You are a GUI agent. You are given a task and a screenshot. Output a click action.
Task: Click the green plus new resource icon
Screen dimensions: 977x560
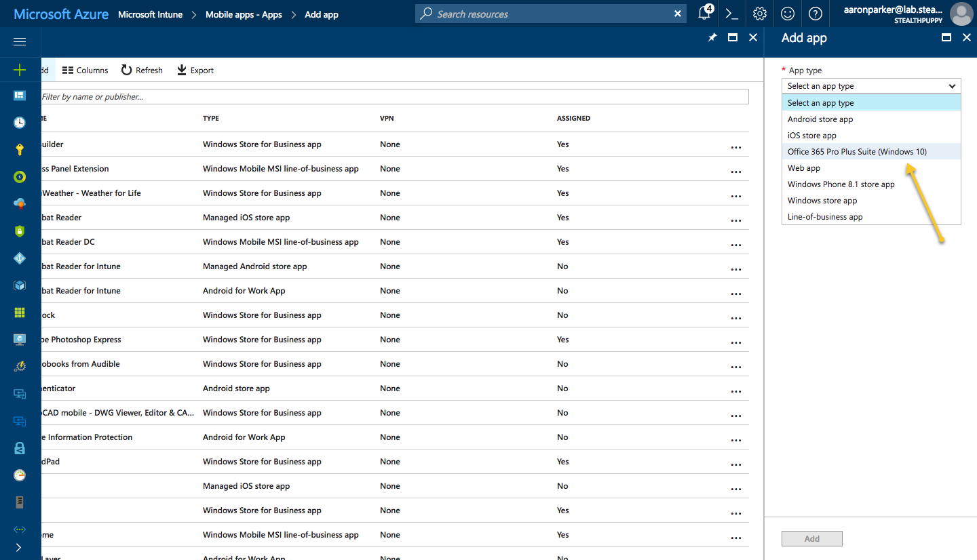(x=20, y=69)
